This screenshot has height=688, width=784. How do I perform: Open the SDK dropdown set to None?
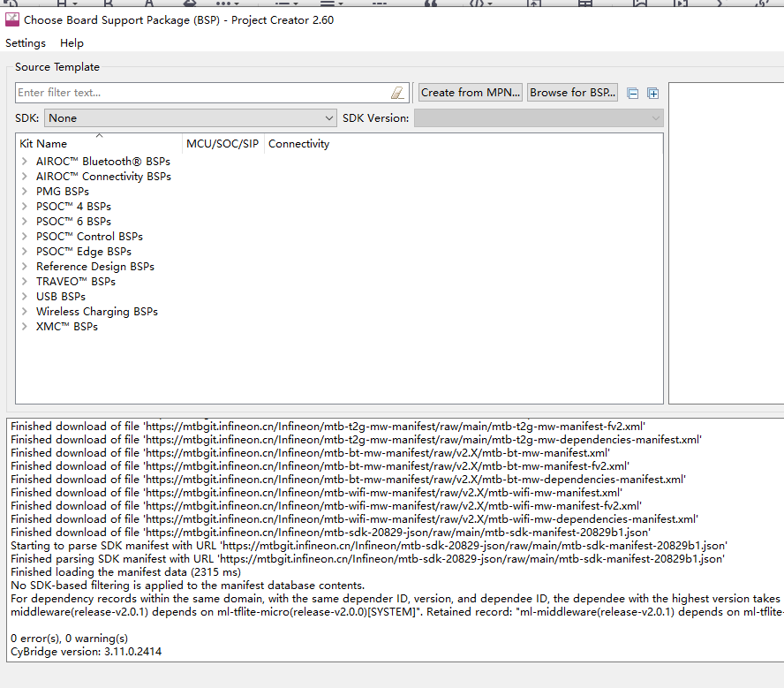(x=191, y=118)
